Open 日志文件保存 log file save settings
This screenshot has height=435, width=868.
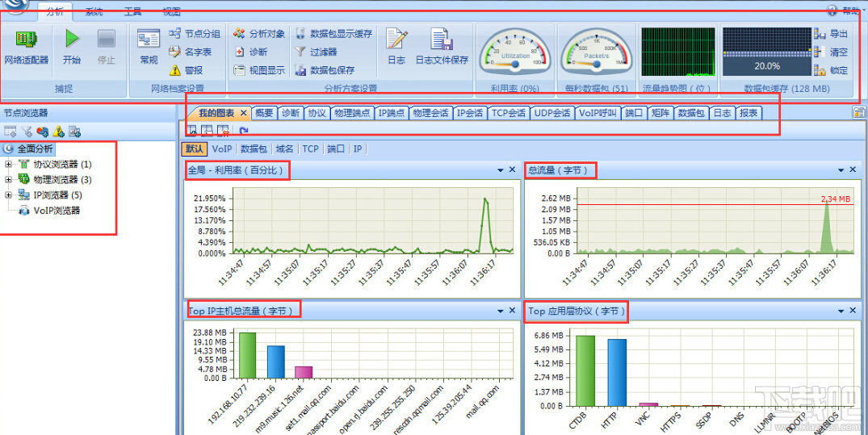click(442, 48)
